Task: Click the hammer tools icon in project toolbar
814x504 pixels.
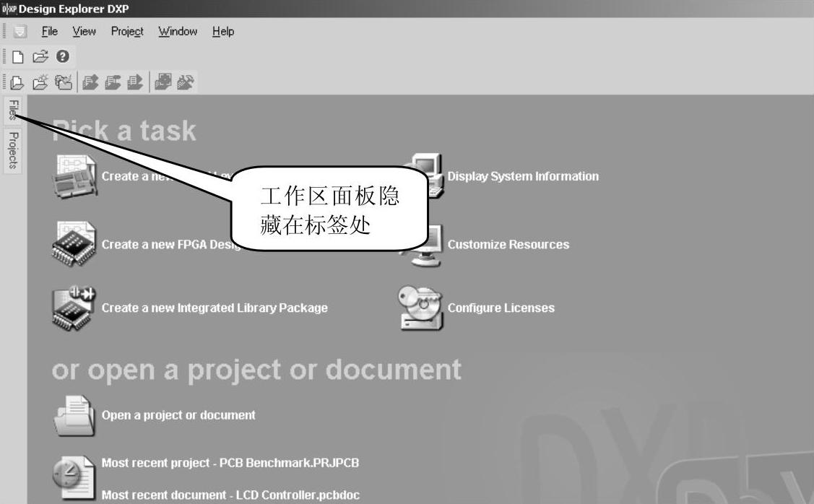Action: tap(186, 82)
